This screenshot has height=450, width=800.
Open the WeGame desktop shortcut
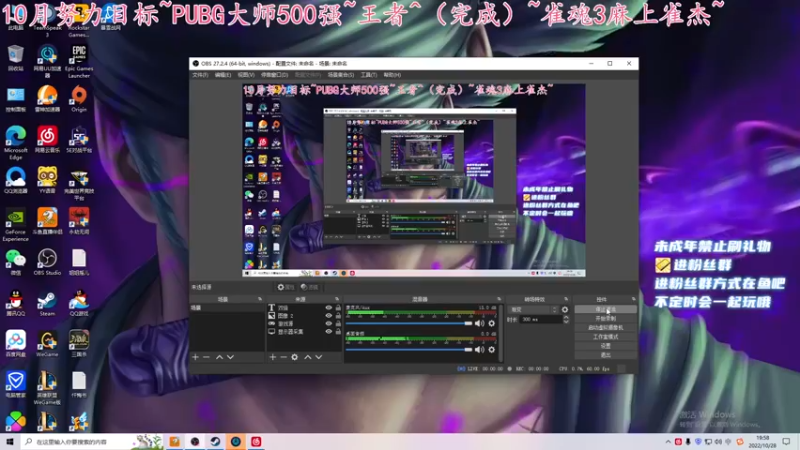(47, 344)
